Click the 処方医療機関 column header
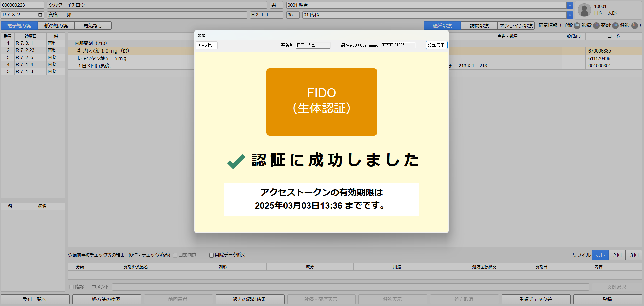 (x=484, y=267)
